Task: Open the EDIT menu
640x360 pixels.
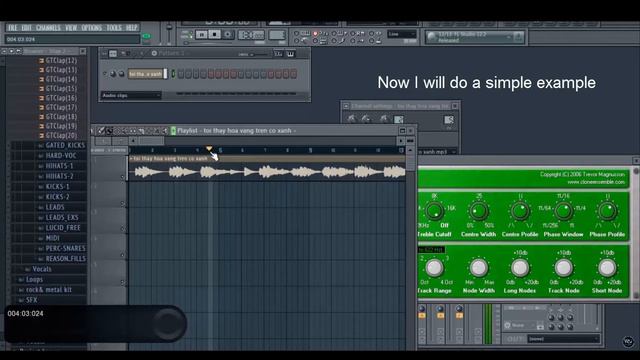Action: pyautogui.click(x=27, y=28)
